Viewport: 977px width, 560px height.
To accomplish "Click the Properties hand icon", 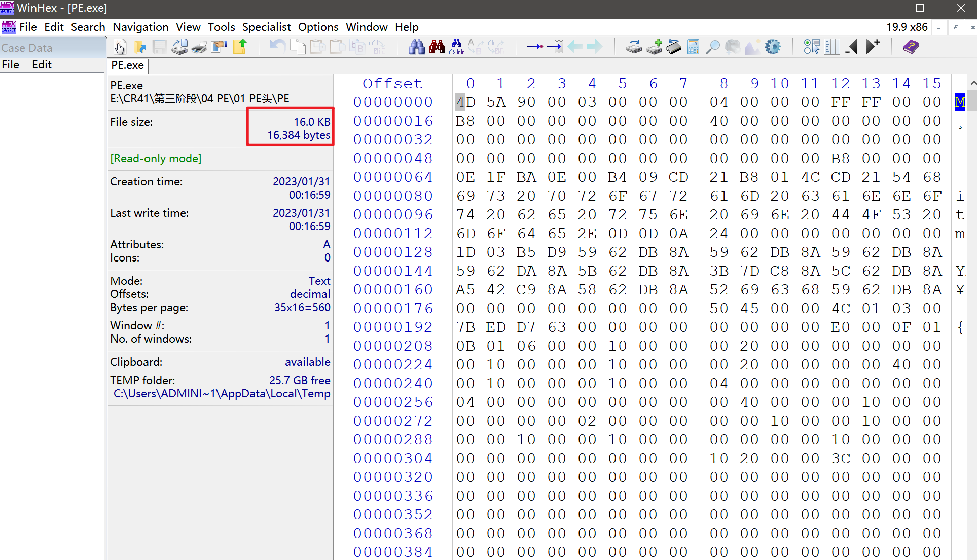I will pos(219,47).
